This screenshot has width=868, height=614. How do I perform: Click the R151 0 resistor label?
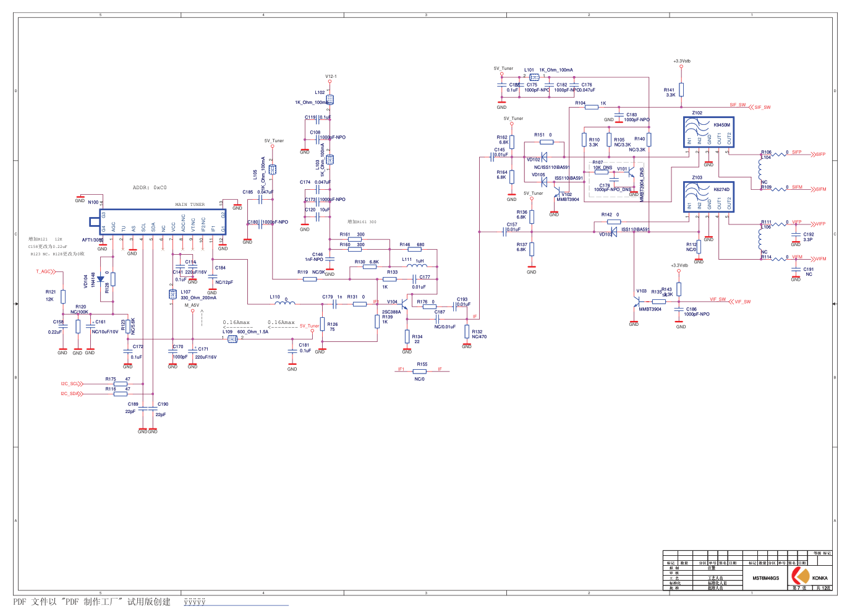coord(543,135)
